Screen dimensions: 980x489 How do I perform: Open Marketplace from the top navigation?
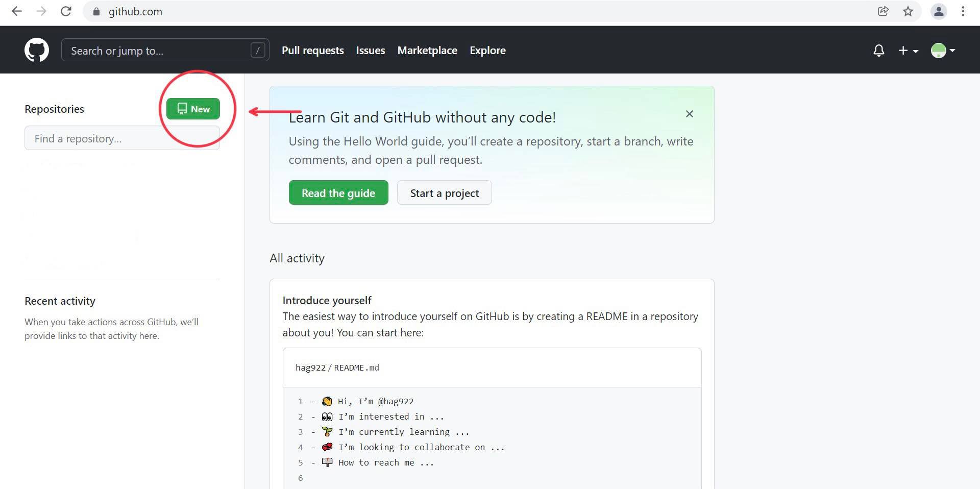click(427, 51)
